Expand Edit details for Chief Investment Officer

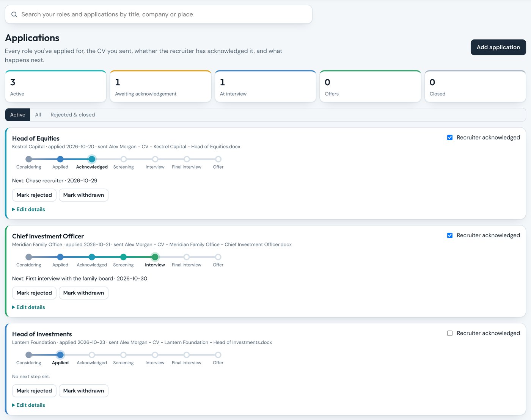(28, 307)
